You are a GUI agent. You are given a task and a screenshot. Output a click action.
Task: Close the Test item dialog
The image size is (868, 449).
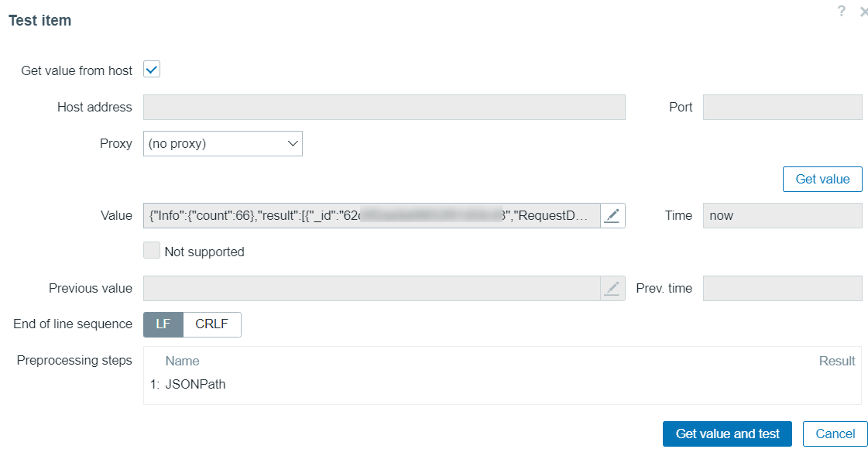(863, 12)
